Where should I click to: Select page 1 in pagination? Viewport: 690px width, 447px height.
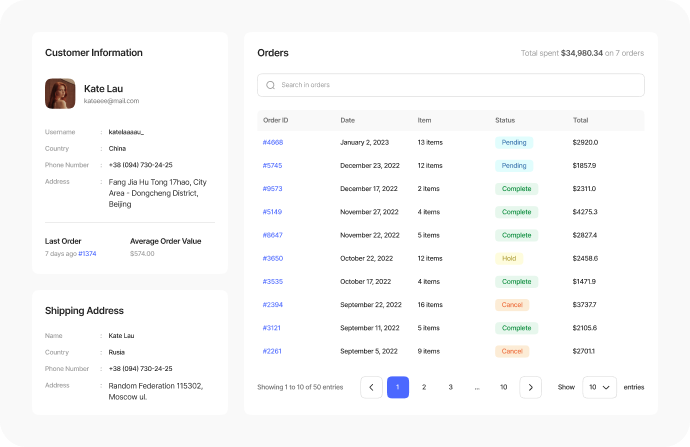[398, 387]
